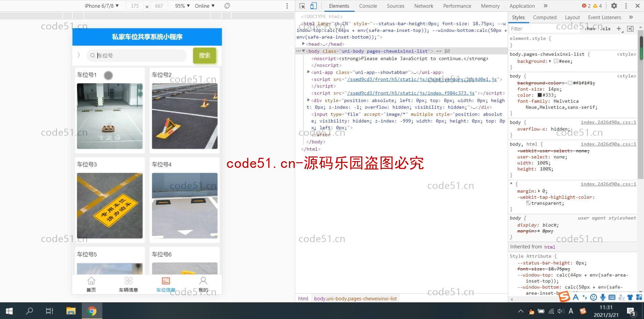Open the notification center icon

pyautogui.click(x=631, y=312)
